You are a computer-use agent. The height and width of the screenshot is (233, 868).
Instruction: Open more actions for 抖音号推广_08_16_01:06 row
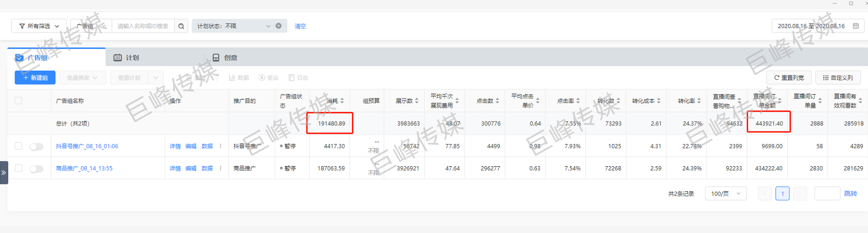coord(220,146)
